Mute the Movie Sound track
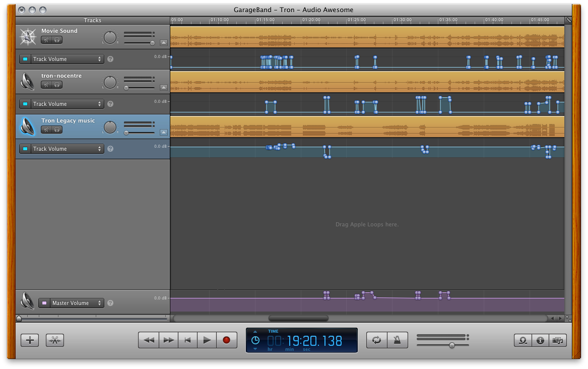Viewport: 588px width, 369px height. (x=46, y=40)
